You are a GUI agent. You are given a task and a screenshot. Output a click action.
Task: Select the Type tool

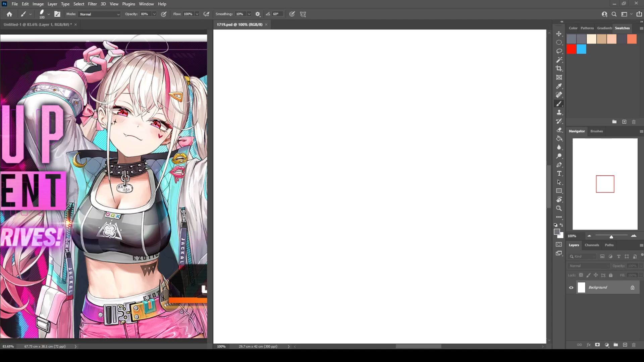point(559,174)
